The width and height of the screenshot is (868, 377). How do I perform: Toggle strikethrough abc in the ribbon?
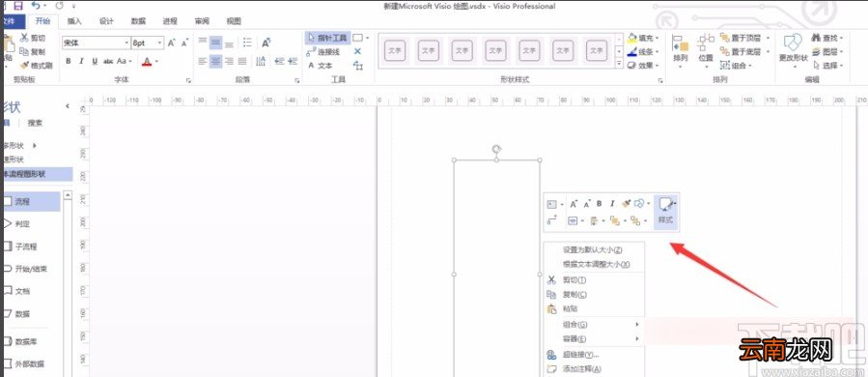click(108, 61)
